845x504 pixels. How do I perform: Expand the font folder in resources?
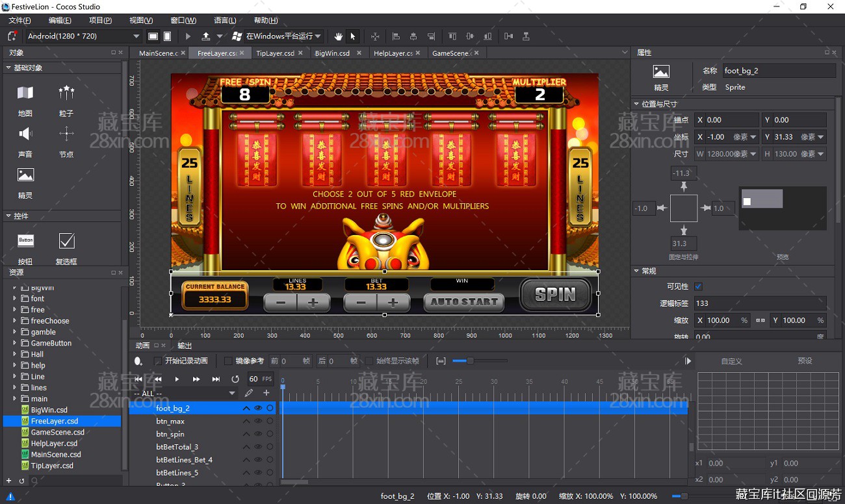(x=15, y=299)
